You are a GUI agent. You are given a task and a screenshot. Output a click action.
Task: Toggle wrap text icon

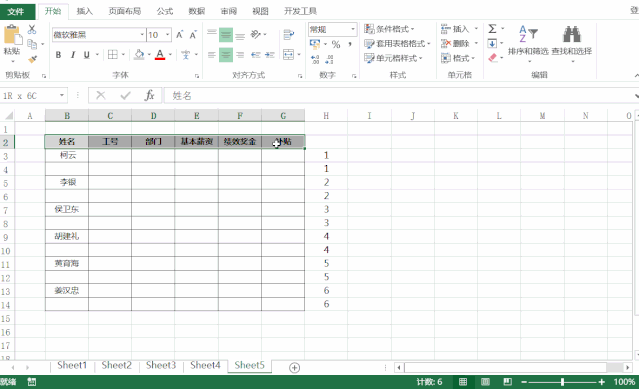(289, 35)
